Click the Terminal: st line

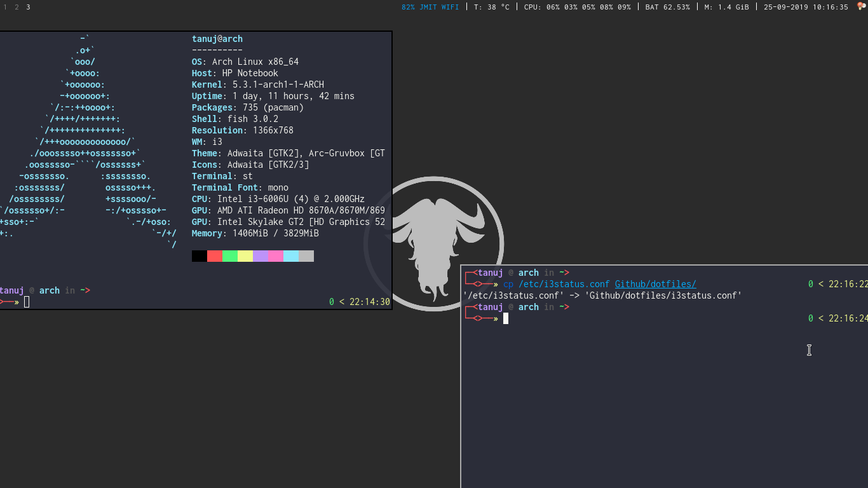(222, 176)
